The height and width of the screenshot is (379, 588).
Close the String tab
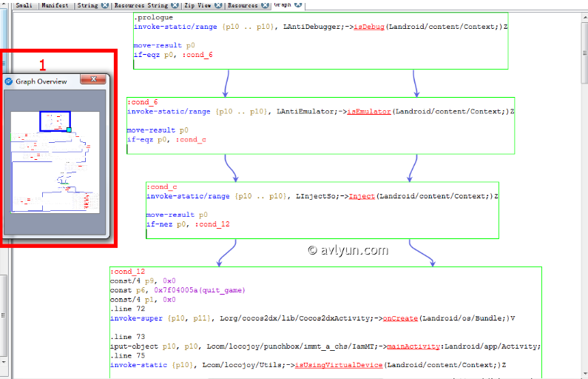pos(104,5)
